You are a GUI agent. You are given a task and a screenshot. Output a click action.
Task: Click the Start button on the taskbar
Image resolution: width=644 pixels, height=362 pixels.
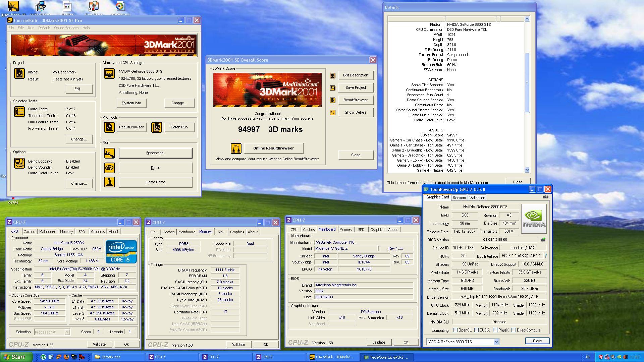tap(16, 357)
